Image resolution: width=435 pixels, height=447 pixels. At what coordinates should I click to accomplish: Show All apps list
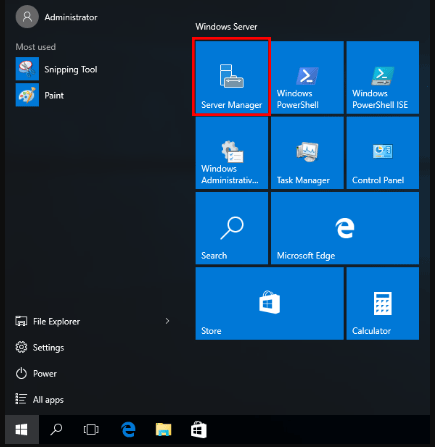(x=40, y=399)
